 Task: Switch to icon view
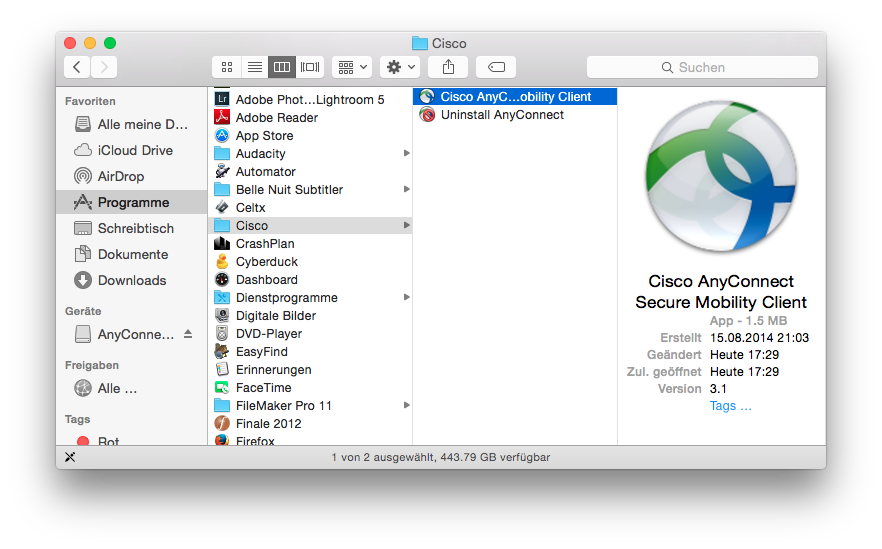pos(227,68)
